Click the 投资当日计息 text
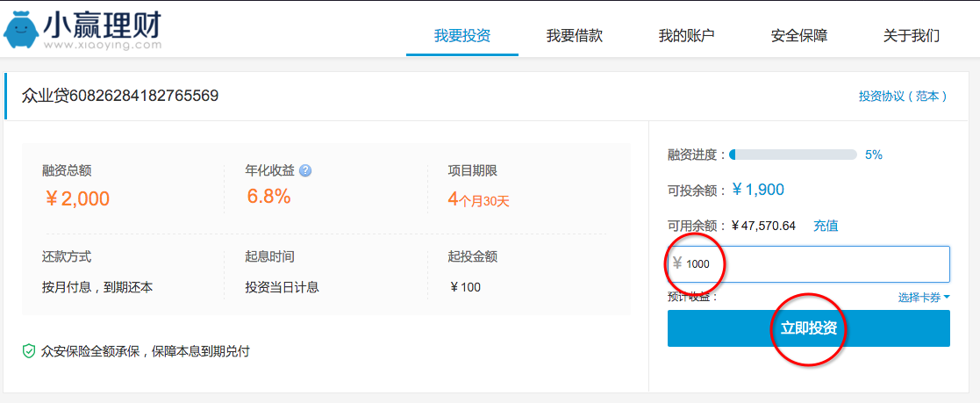 (282, 288)
